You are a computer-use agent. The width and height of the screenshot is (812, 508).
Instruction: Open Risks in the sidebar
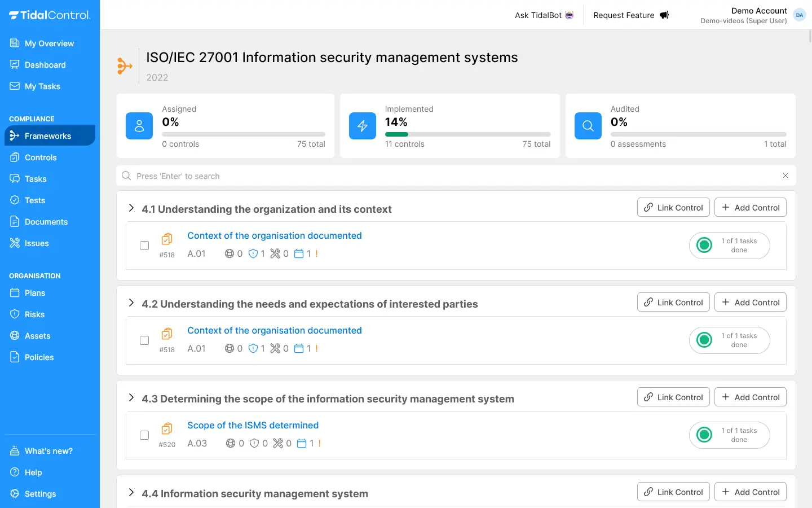(x=34, y=314)
